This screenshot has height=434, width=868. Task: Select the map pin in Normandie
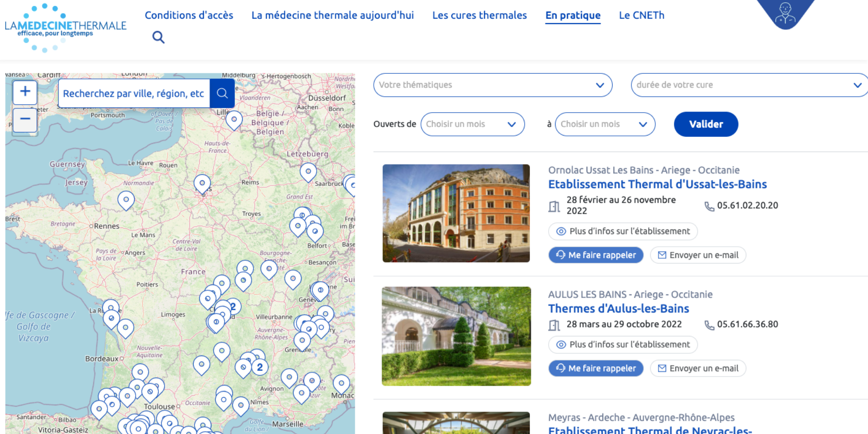126,200
